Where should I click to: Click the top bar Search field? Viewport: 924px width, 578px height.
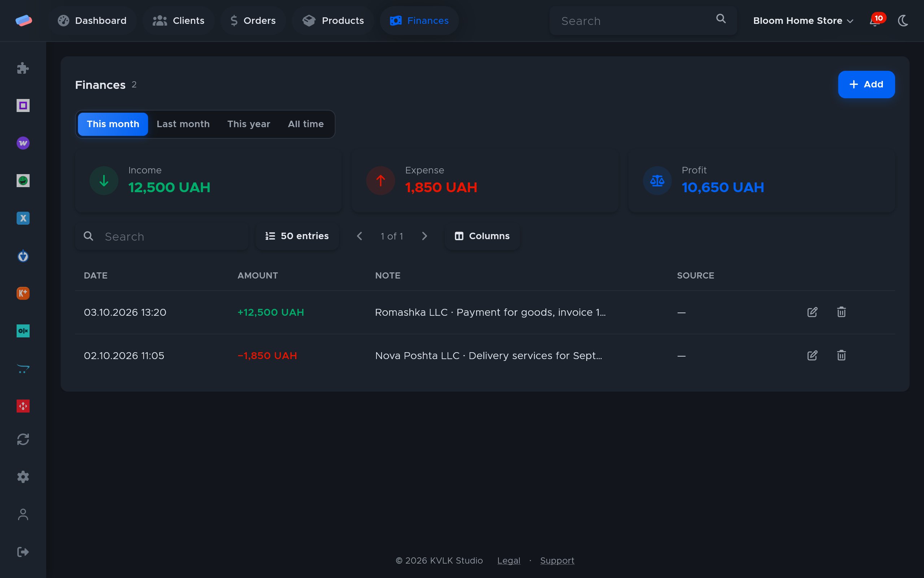(x=643, y=21)
